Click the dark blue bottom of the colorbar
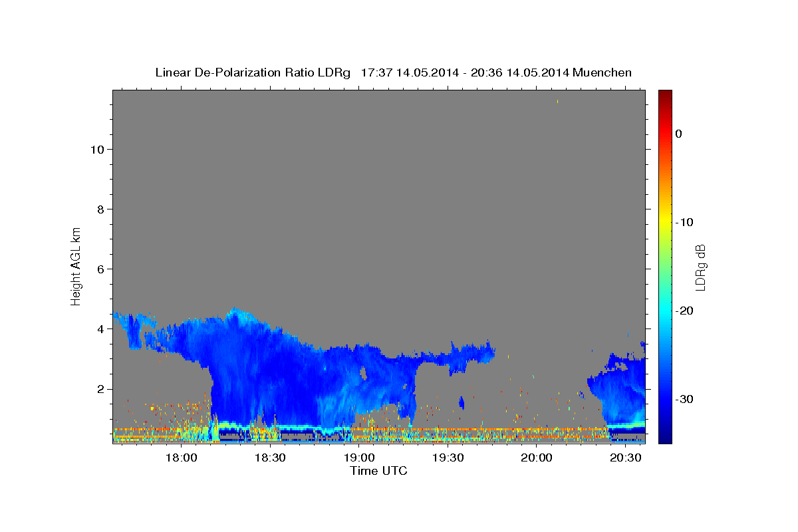The width and height of the screenshot is (798, 532). pyautogui.click(x=665, y=438)
